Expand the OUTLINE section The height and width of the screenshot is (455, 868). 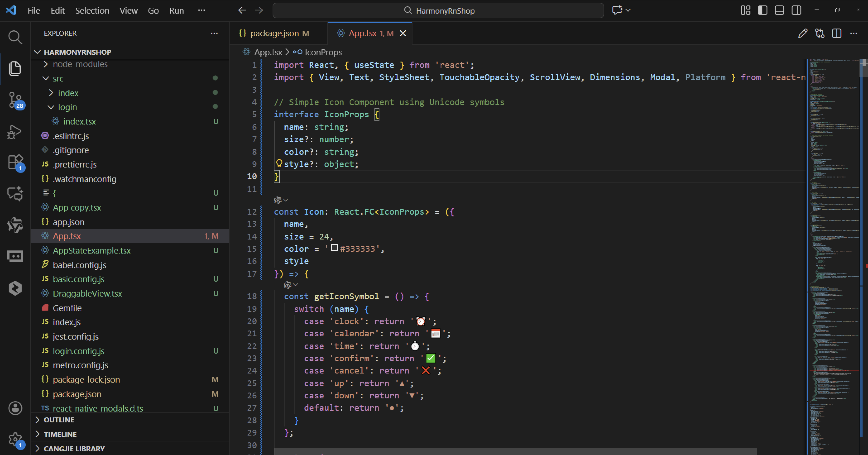[x=59, y=420]
